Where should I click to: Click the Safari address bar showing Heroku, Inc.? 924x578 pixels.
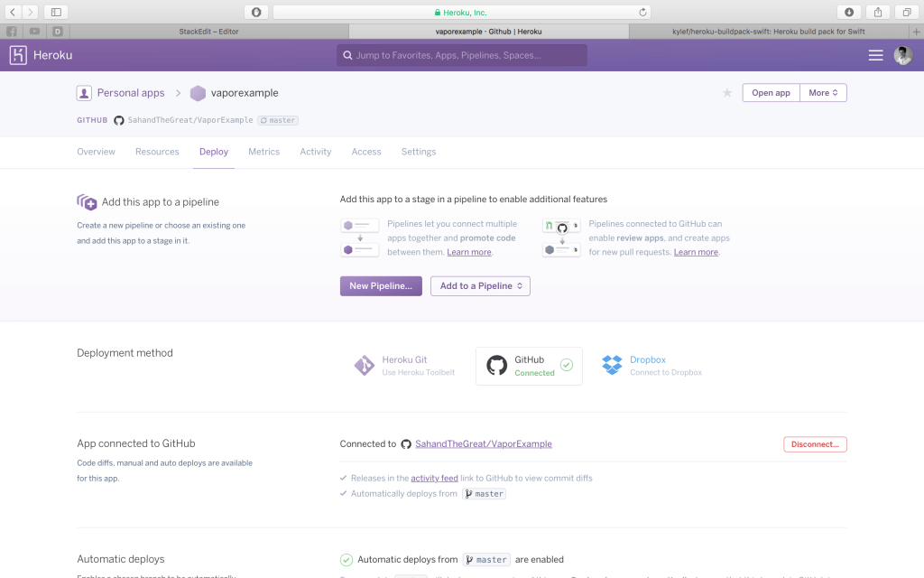[x=461, y=12]
